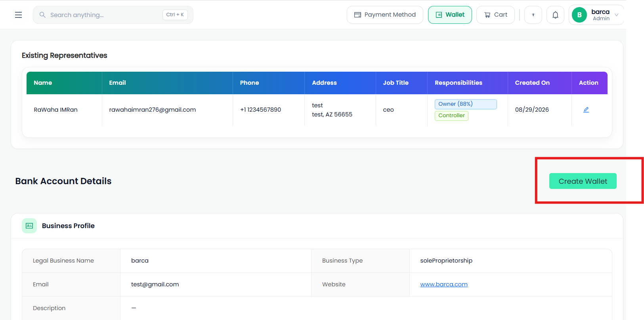
Task: Click the Responsibilities column header
Action: (468, 83)
